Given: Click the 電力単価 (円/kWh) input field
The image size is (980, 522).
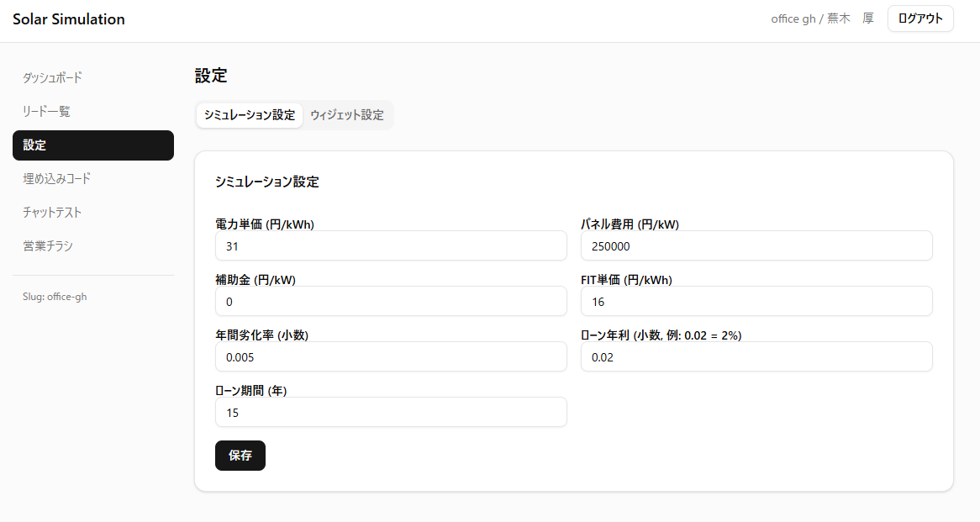Looking at the screenshot, I should click(391, 246).
